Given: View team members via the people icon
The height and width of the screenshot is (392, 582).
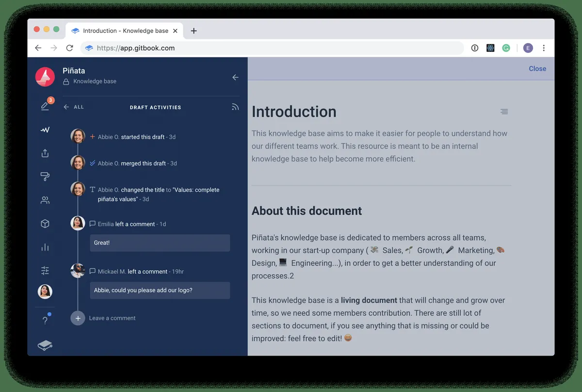Looking at the screenshot, I should (x=45, y=199).
